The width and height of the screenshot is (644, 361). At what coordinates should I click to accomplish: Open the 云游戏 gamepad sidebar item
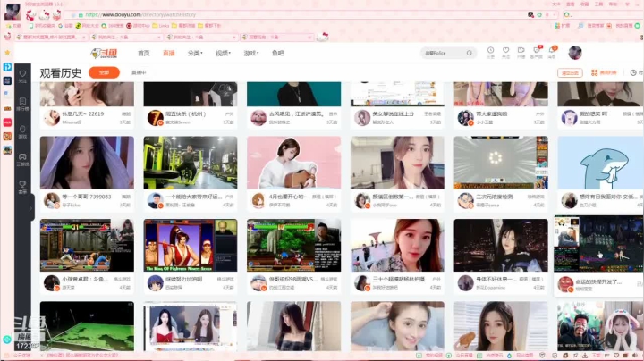(x=22, y=160)
